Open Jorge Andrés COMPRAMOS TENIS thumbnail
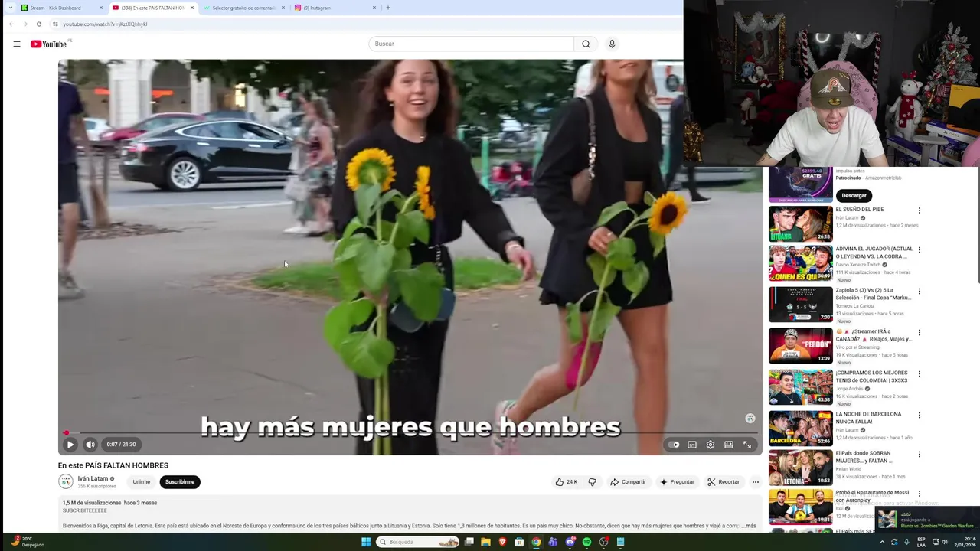 (800, 387)
